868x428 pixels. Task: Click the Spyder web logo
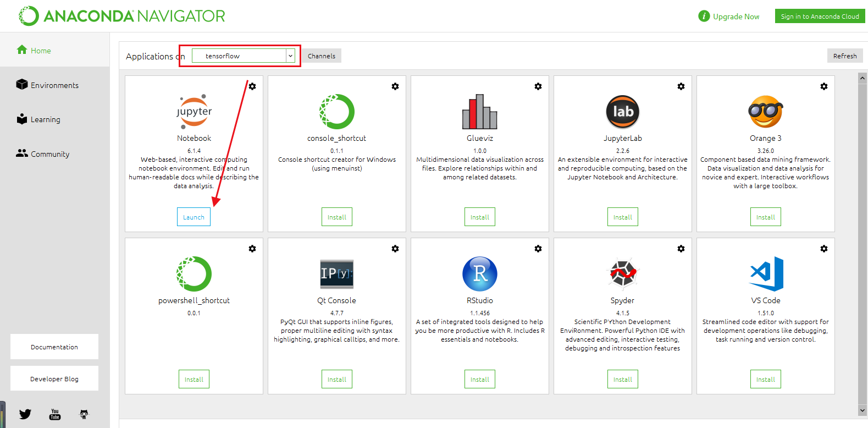(x=623, y=274)
